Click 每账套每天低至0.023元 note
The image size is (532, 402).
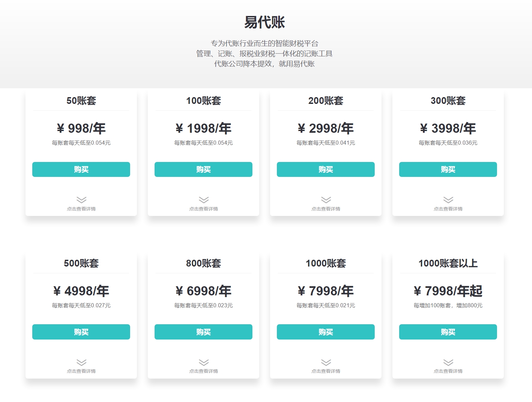pyautogui.click(x=203, y=306)
